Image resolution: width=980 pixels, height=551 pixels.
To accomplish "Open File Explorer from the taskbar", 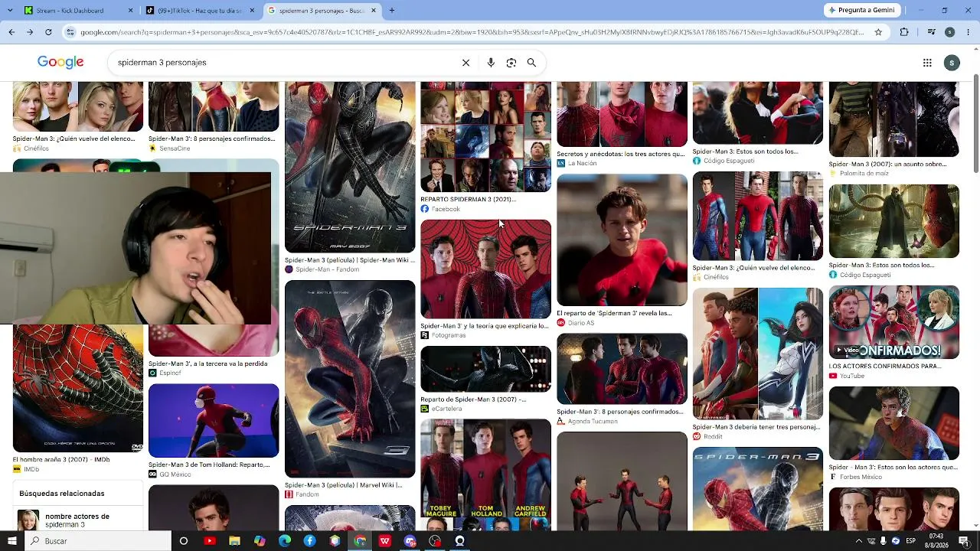I will (x=235, y=541).
